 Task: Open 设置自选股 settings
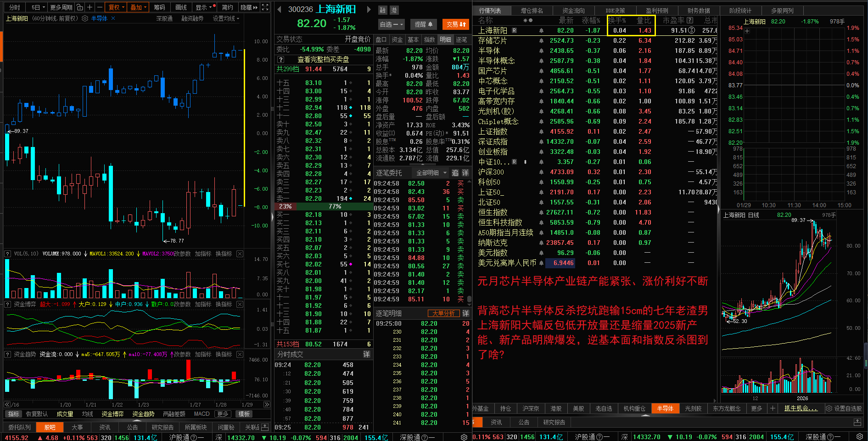pos(844,408)
